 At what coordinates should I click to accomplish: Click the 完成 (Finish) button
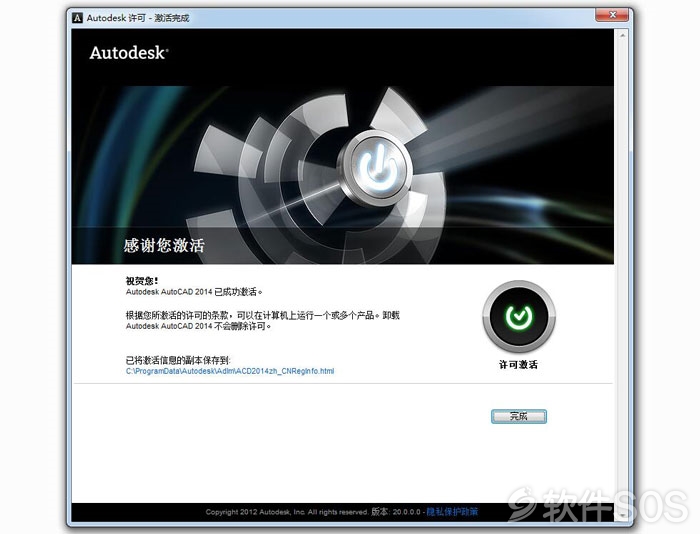click(x=518, y=416)
